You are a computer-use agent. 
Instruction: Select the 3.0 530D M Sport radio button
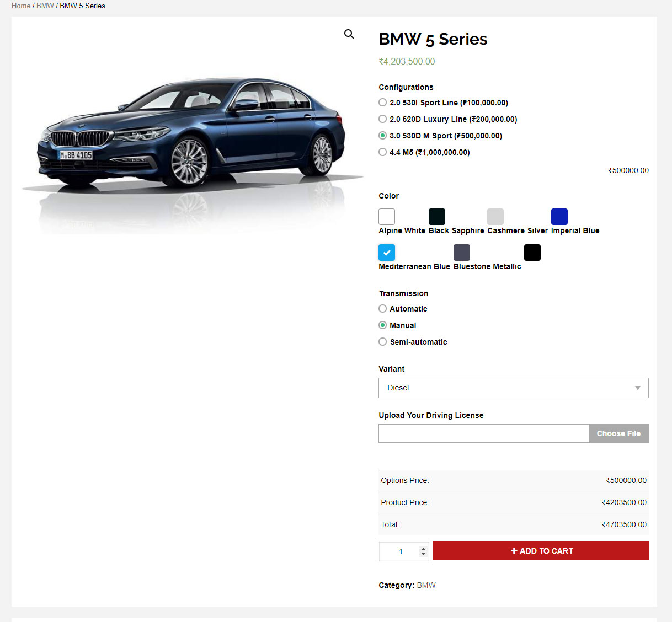click(382, 136)
